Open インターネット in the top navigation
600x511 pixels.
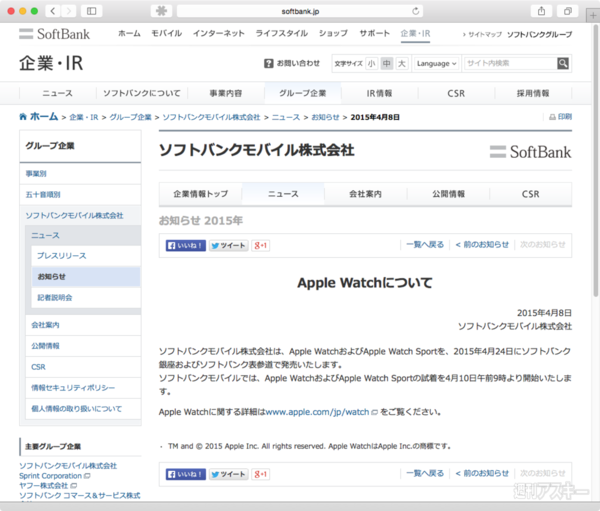click(x=218, y=33)
